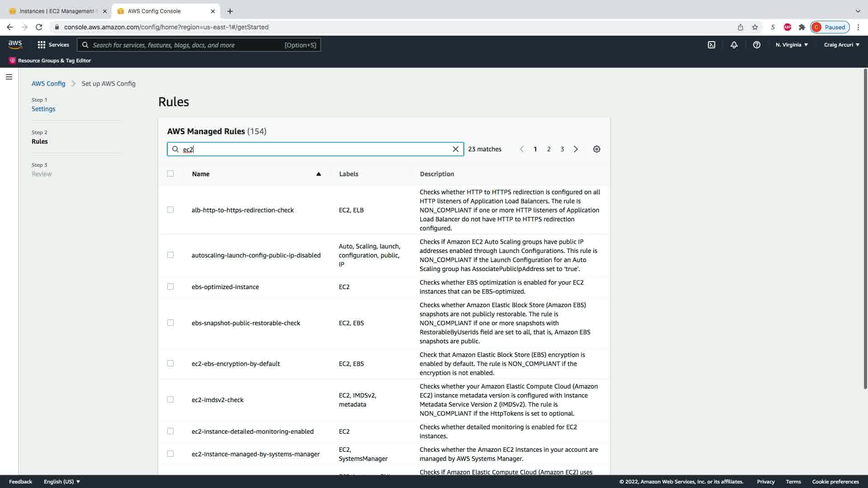Click the AWS Config breadcrumb link
This screenshot has width=868, height=488.
tap(48, 84)
